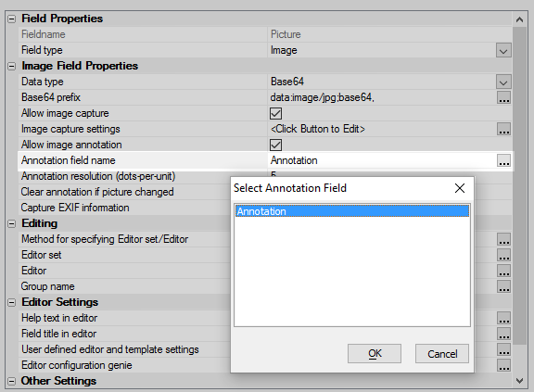Open the Field type dropdown
534x392 pixels.
(503, 50)
